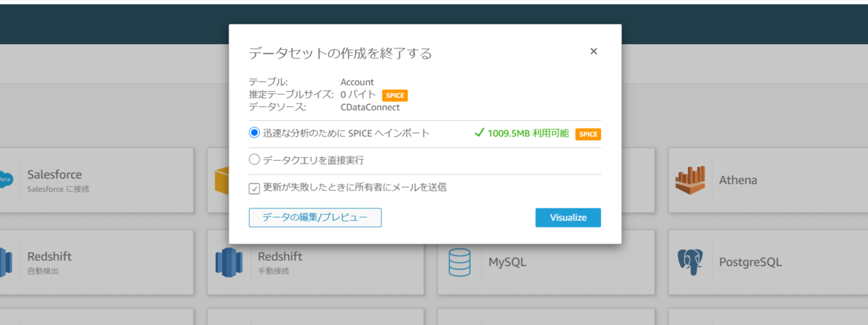This screenshot has width=868, height=325.
Task: Click the MySQL database cylinder icon
Action: (x=460, y=262)
